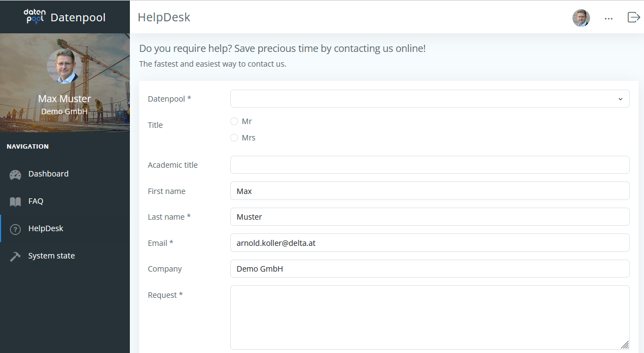Open the user avatar in the top bar
644x353 pixels.
[x=581, y=17]
